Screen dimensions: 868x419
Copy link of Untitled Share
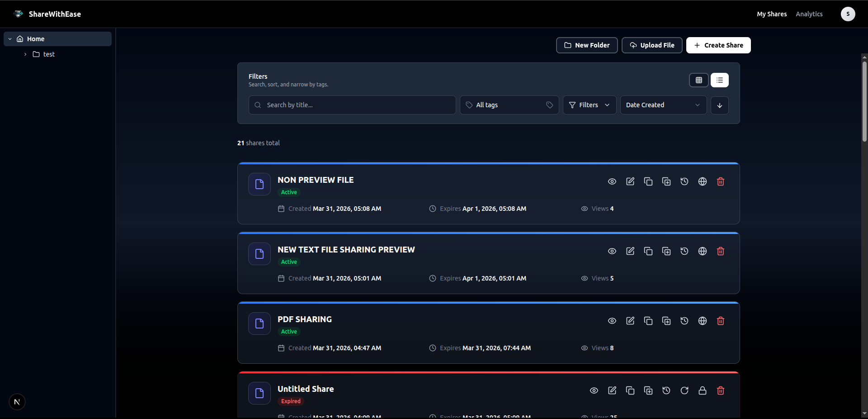630,390
